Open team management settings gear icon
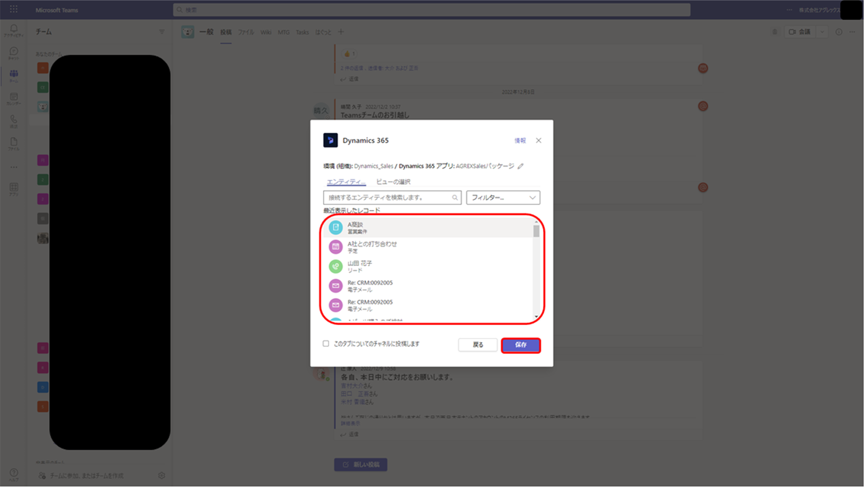 [x=162, y=476]
